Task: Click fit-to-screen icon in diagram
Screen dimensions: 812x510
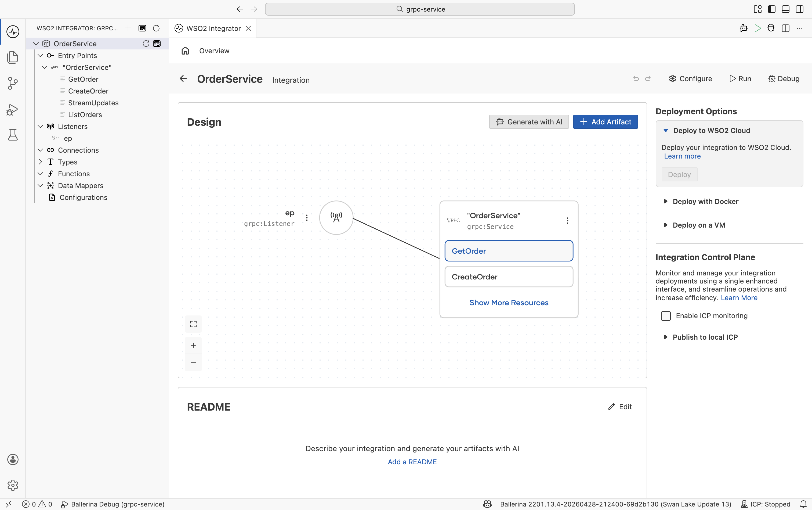Action: point(193,324)
